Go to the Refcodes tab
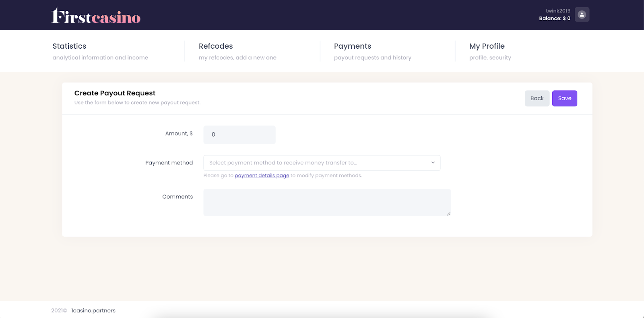 [216, 46]
